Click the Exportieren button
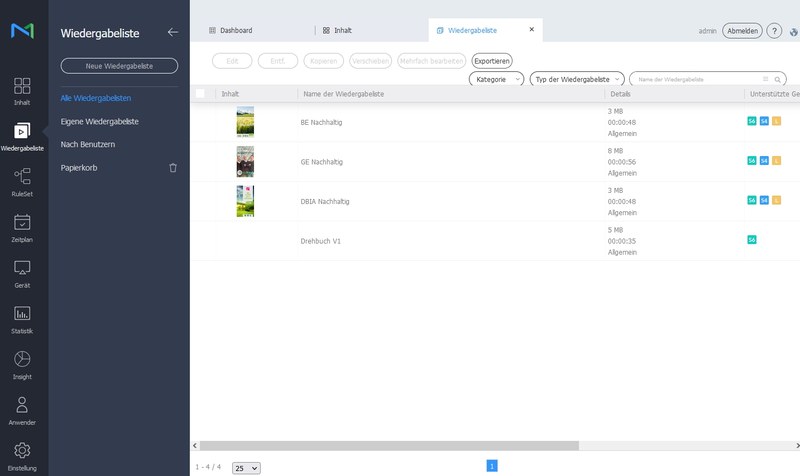 point(492,60)
